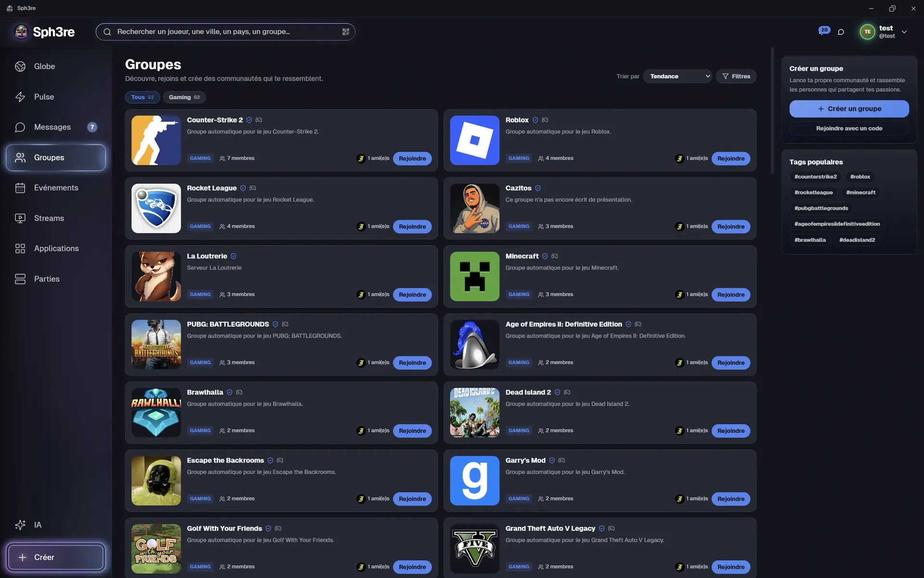Click Rejoindre avec un code
The width and height of the screenshot is (924, 578).
point(849,129)
